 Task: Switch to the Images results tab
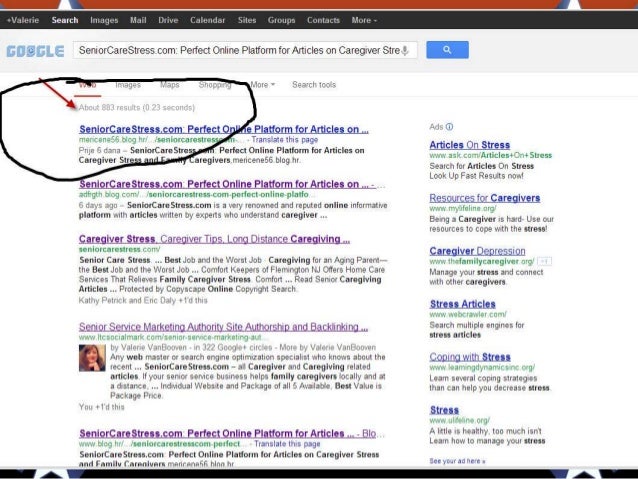tap(128, 85)
